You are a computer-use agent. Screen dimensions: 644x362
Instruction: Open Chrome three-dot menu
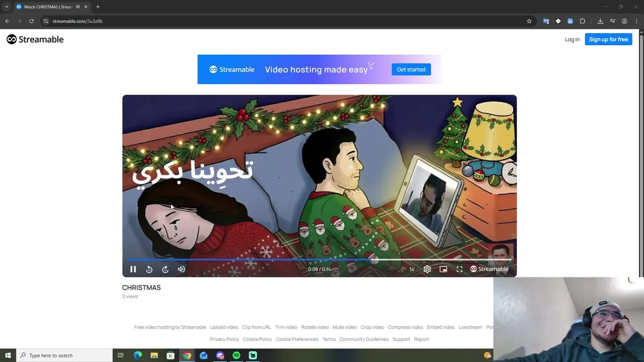tap(636, 21)
